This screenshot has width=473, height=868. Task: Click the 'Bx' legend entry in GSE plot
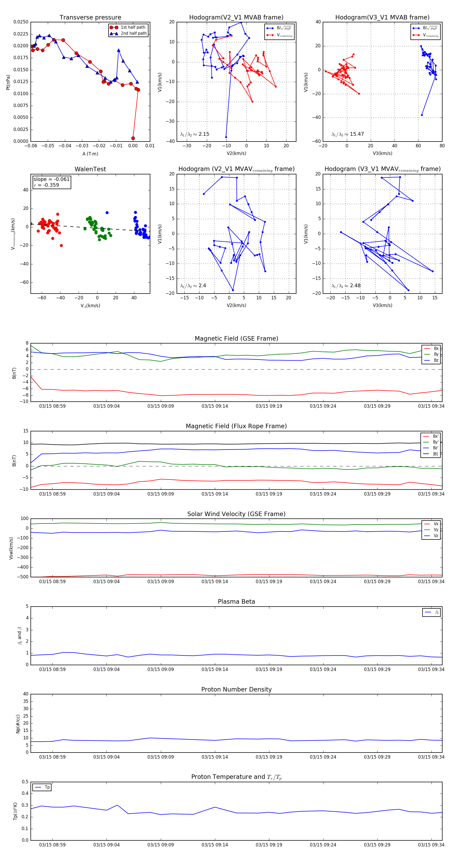tap(431, 349)
